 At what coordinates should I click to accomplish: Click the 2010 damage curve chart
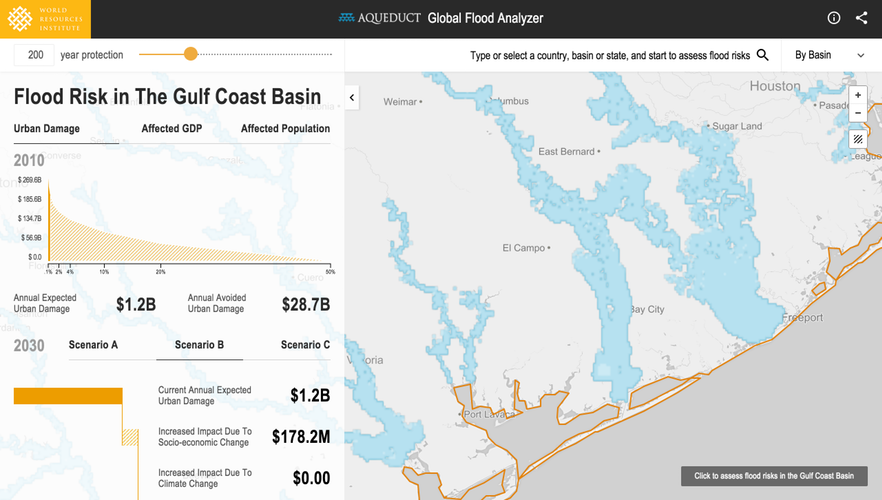(190, 221)
